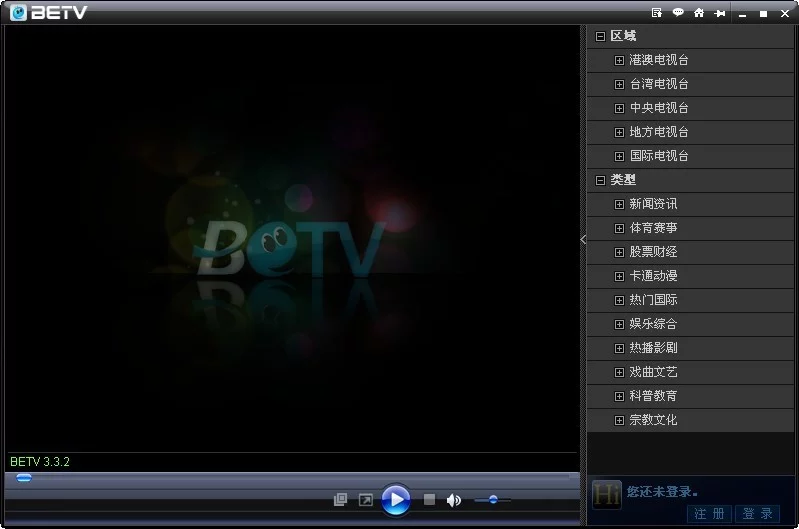Collapse the 类型 section

click(x=600, y=180)
